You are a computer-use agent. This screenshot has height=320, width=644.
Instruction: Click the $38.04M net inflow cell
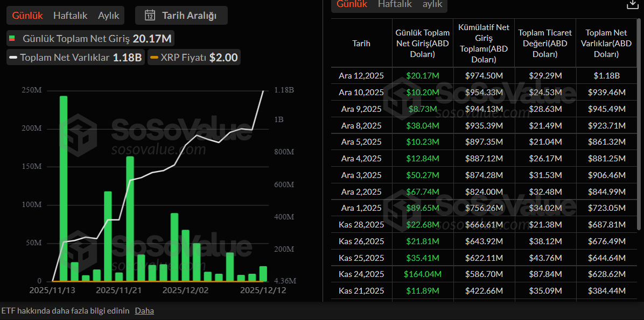point(423,125)
